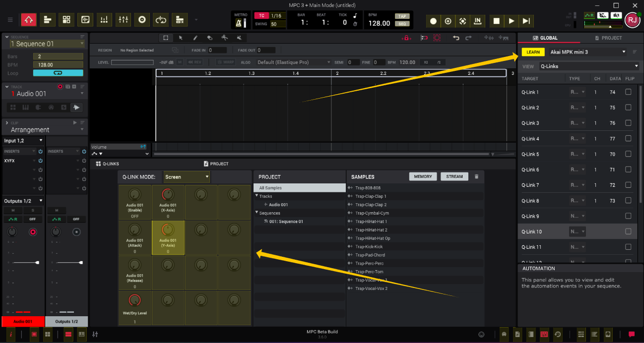Open the Outputs 1/2 dropdown
This screenshot has width=644, height=343.
click(23, 201)
